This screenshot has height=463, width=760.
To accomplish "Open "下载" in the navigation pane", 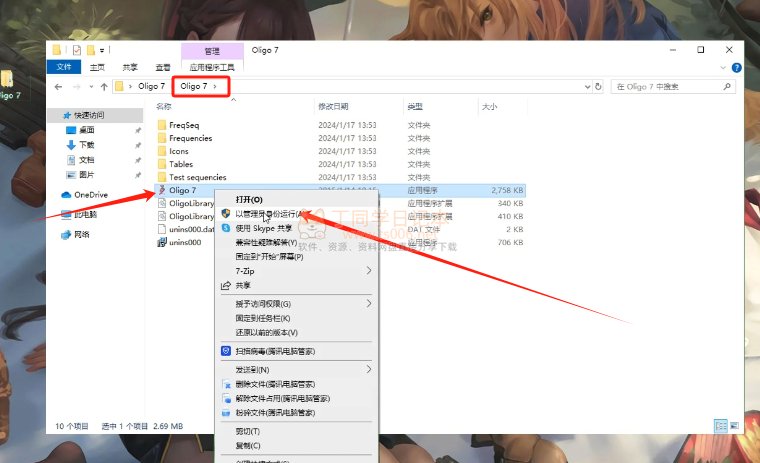I will 86,145.
